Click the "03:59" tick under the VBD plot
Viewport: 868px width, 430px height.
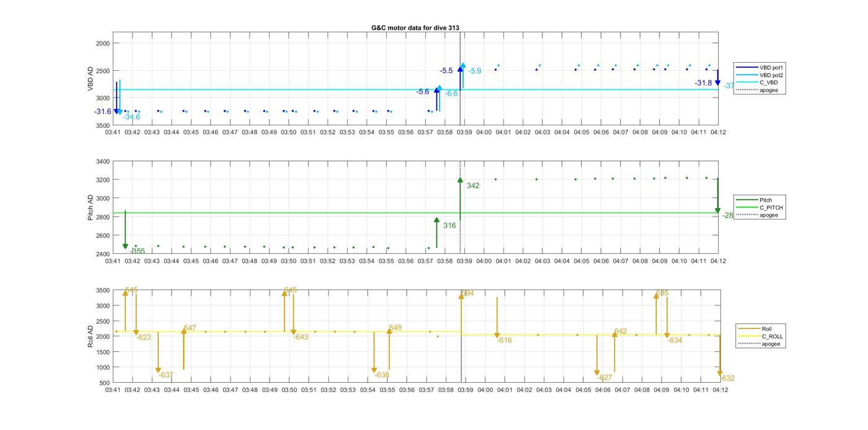coord(464,132)
